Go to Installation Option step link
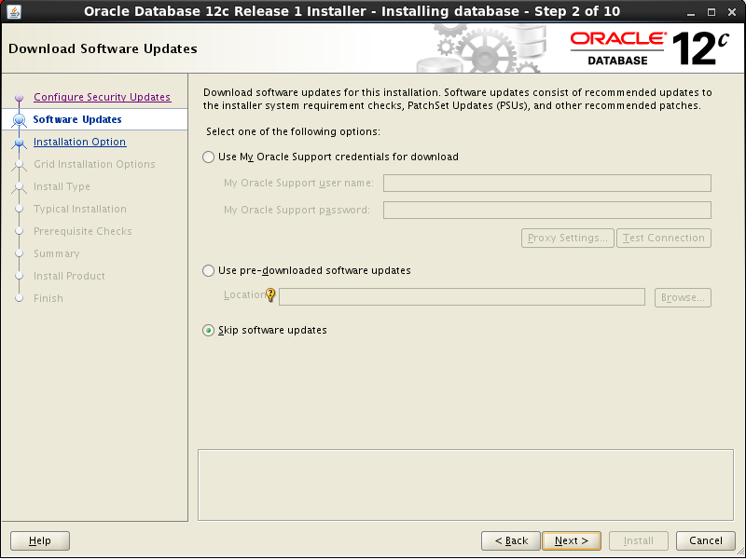Image resolution: width=746 pixels, height=560 pixels. pos(80,142)
